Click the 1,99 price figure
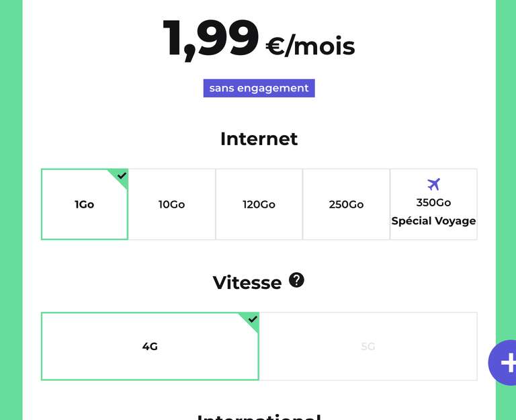This screenshot has height=420, width=516. [210, 39]
